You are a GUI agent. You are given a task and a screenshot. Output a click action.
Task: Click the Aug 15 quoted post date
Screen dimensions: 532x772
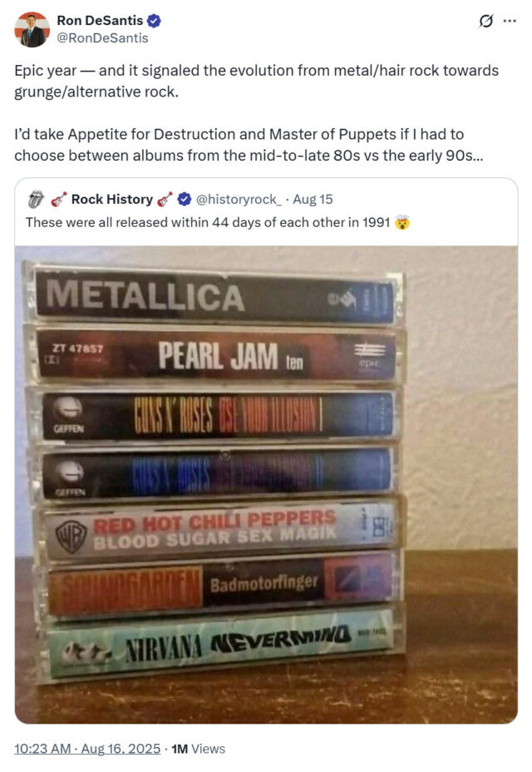click(x=313, y=199)
